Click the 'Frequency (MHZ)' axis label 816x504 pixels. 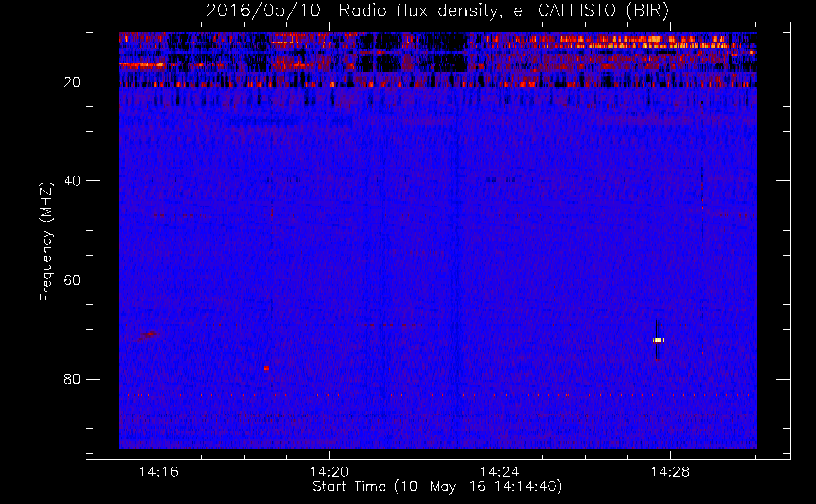(46, 242)
